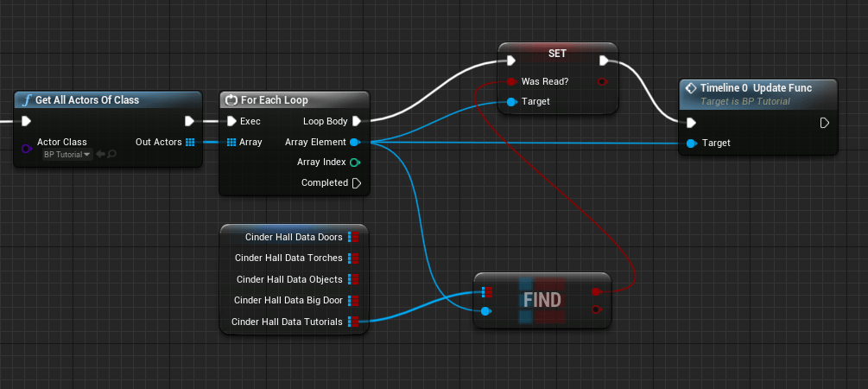Click the Actor Class purple input pin
Screen dimensions: 868x389
coord(26,149)
